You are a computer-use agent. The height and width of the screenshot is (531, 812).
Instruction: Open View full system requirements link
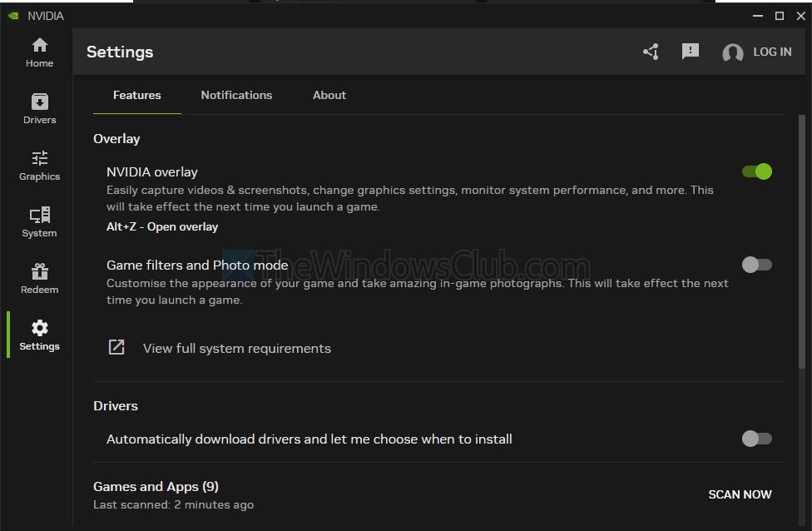click(x=236, y=348)
